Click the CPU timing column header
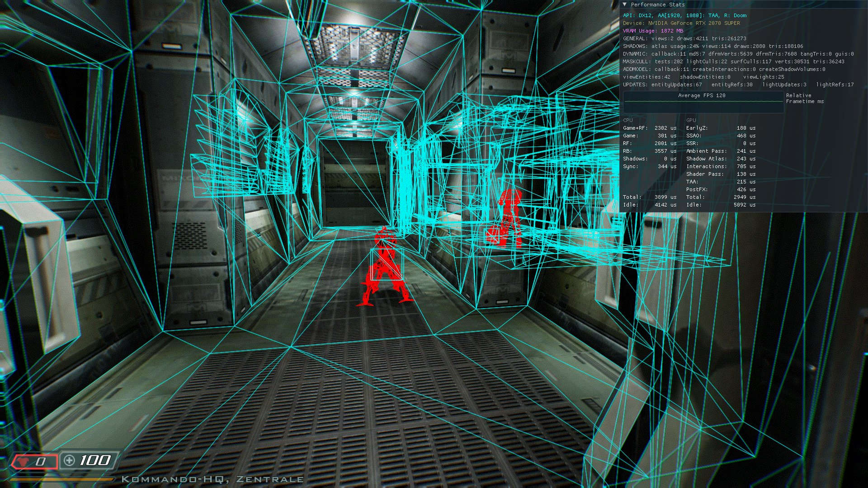This screenshot has height=488, width=868. pos(628,120)
